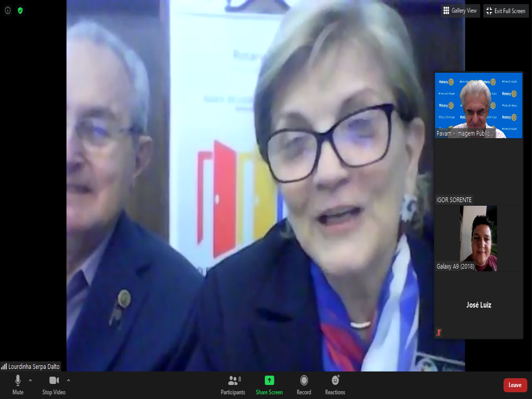Select the IGOR SORENTE participant tile

(478, 171)
